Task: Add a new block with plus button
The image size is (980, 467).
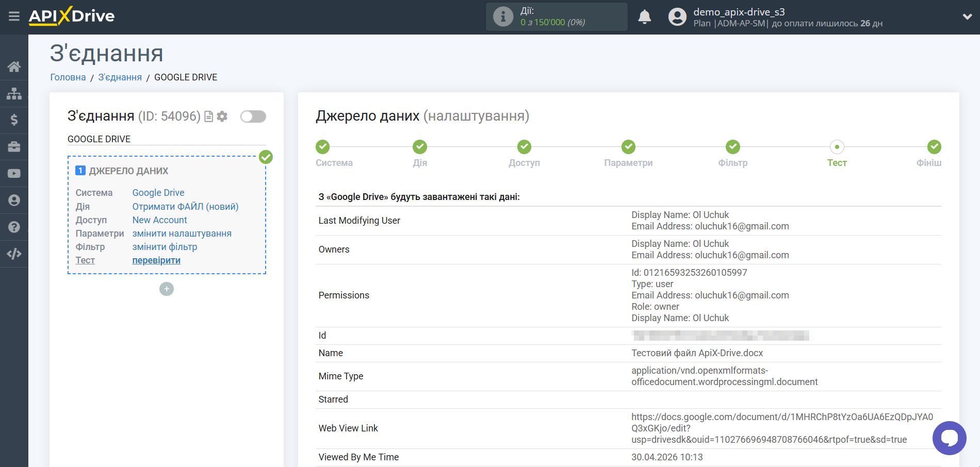Action: 167,289
